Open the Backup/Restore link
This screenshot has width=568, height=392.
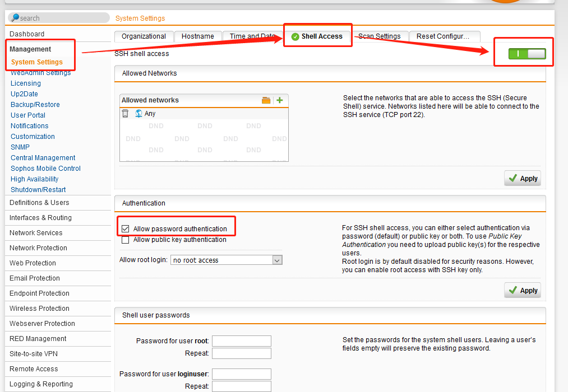(x=35, y=105)
